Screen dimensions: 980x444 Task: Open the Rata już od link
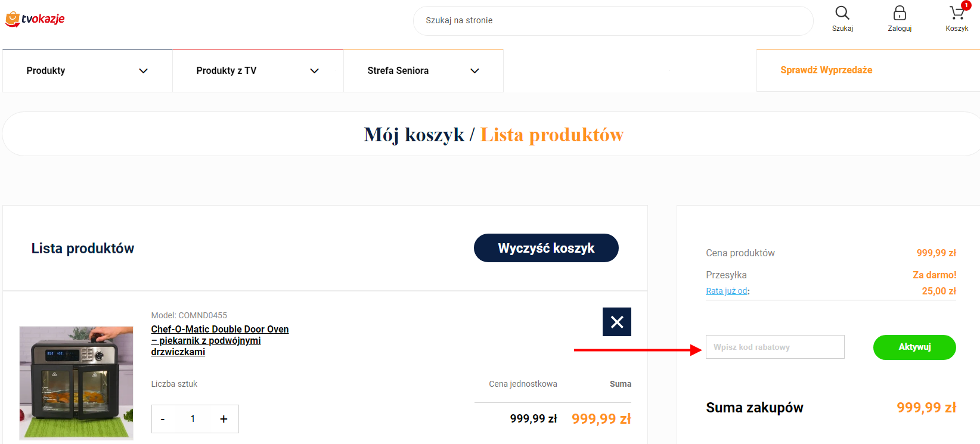(x=726, y=291)
